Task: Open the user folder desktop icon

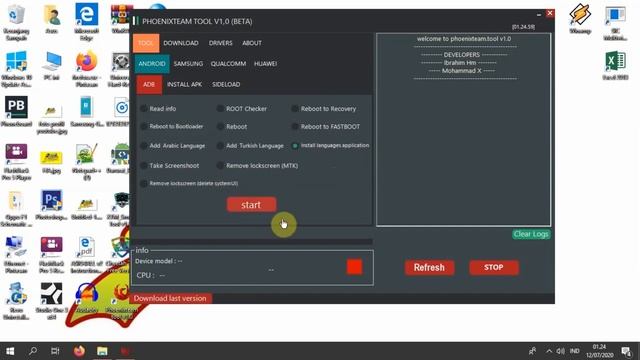Action: 51,19
